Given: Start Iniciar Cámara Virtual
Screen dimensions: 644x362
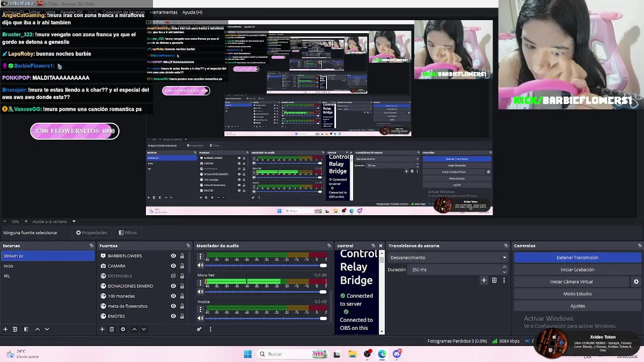Looking at the screenshot, I should click(572, 282).
